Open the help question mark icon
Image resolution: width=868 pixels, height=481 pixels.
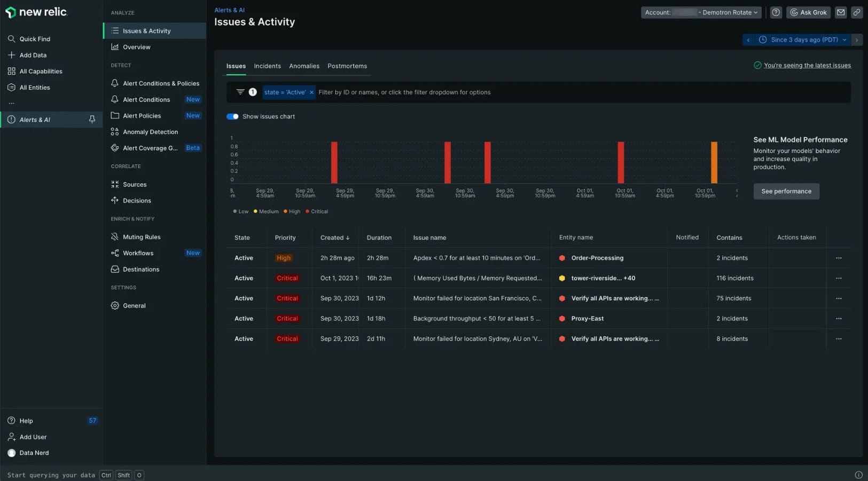[x=776, y=12]
